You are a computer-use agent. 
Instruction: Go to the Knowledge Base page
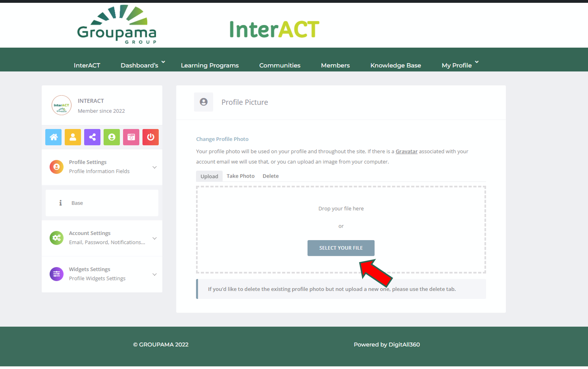(x=395, y=65)
